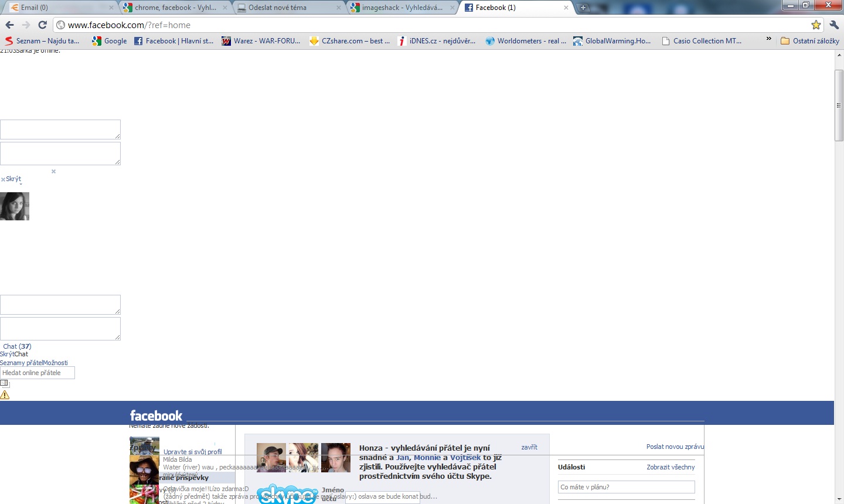Click the woman's chat profile photo
This screenshot has height=504, width=844.
15,206
